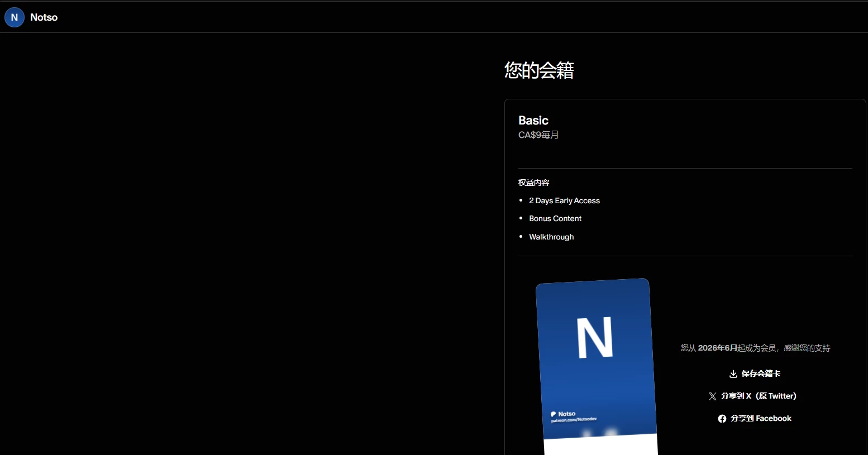
Task: Click patreon.com/Notsodev URL on the card
Action: coord(574,420)
